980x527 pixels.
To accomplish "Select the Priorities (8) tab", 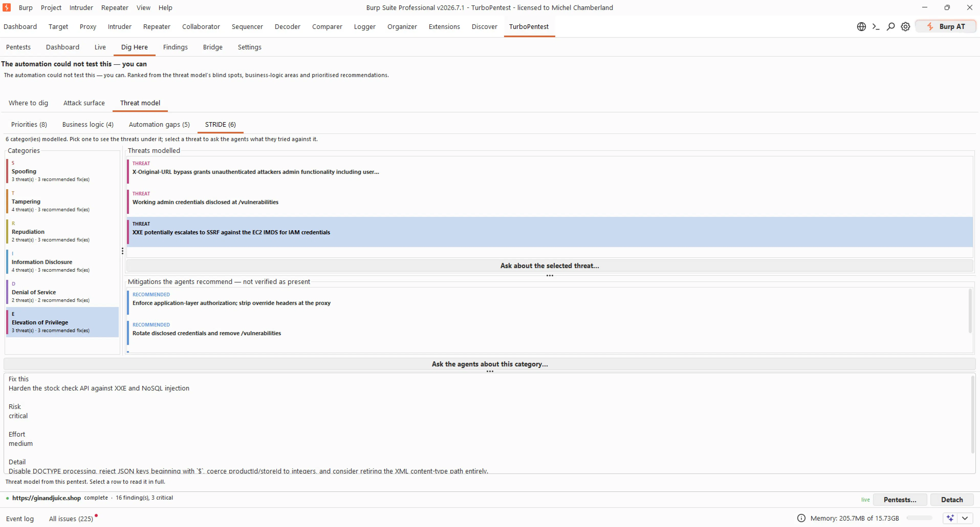I will tap(29, 124).
